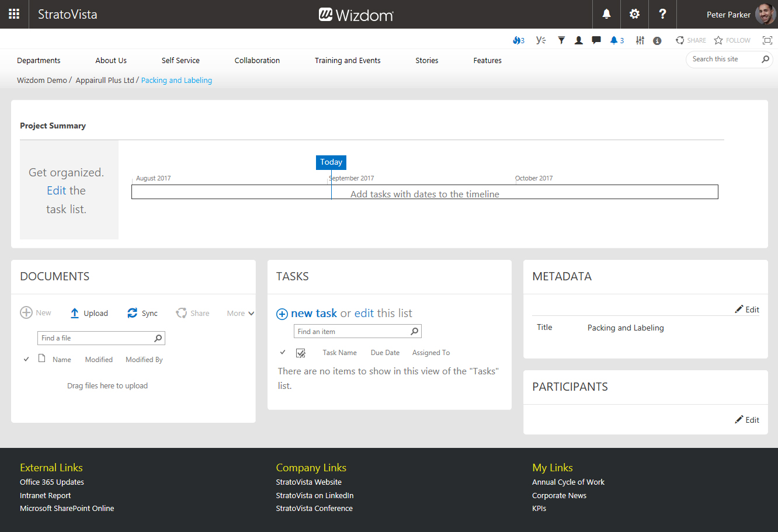Toggle select all in Tasks list
778x532 pixels.
tap(283, 352)
